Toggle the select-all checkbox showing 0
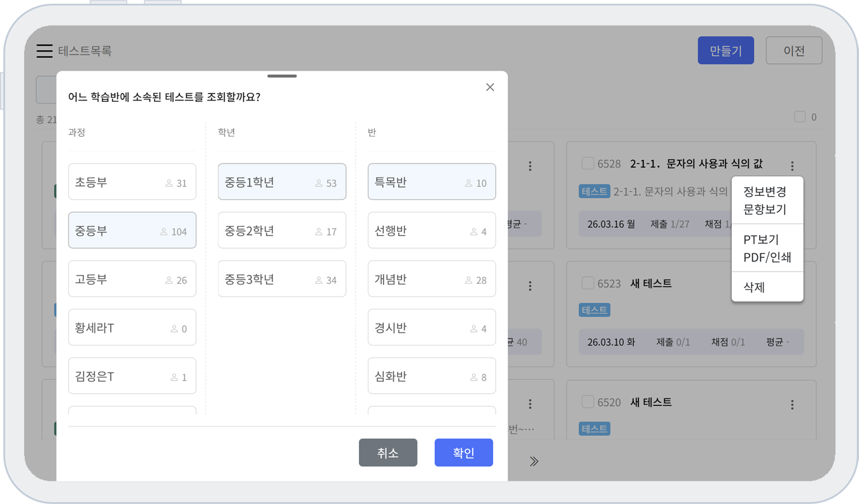This screenshot has height=504, width=859. [x=800, y=117]
